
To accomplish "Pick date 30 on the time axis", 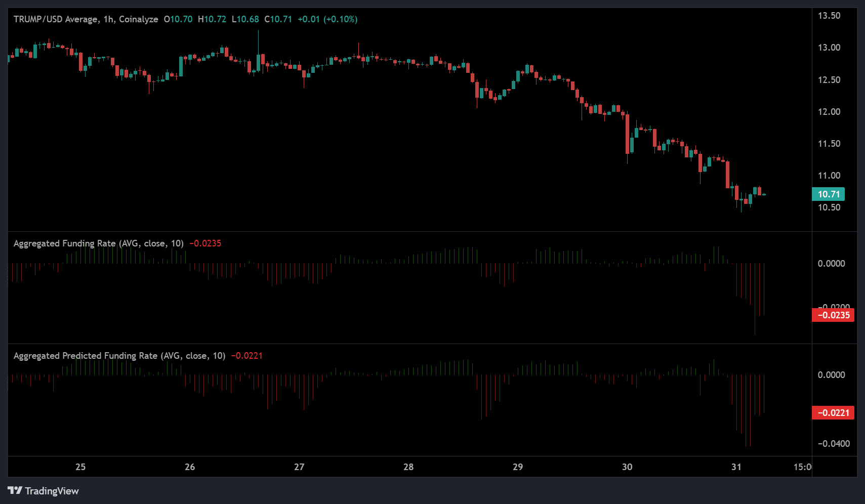I will tap(627, 467).
